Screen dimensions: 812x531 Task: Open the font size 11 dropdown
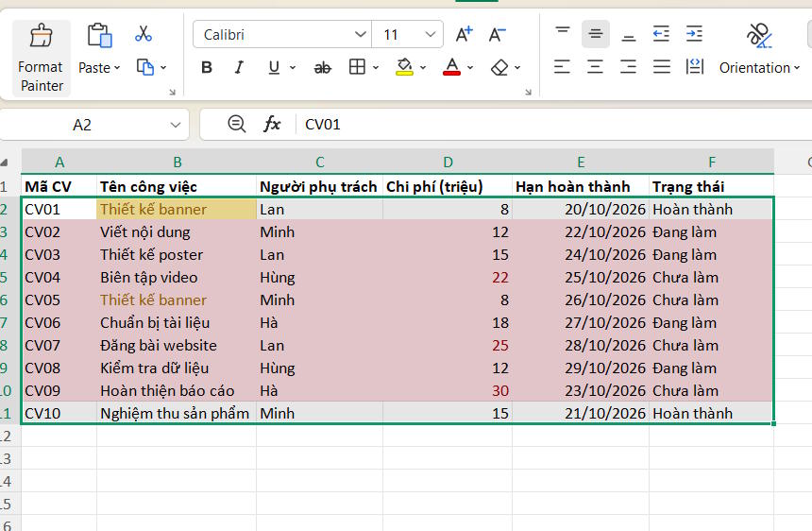431,35
